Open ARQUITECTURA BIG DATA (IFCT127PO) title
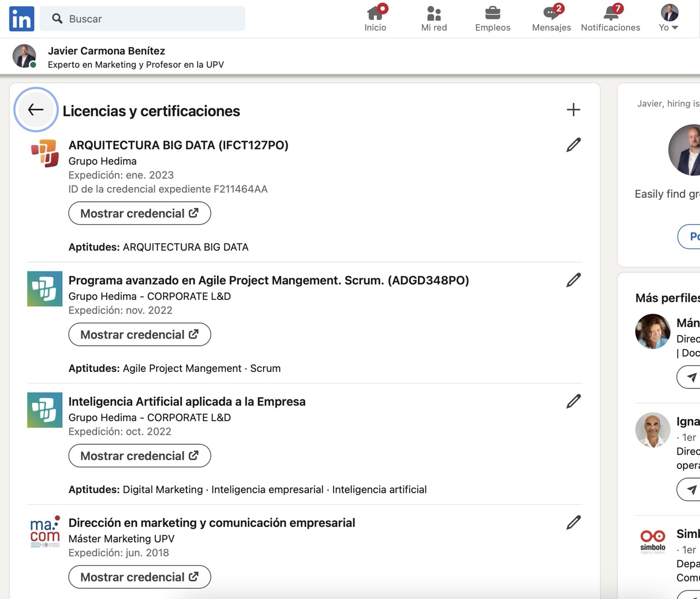Viewport: 700px width, 599px height. tap(178, 145)
